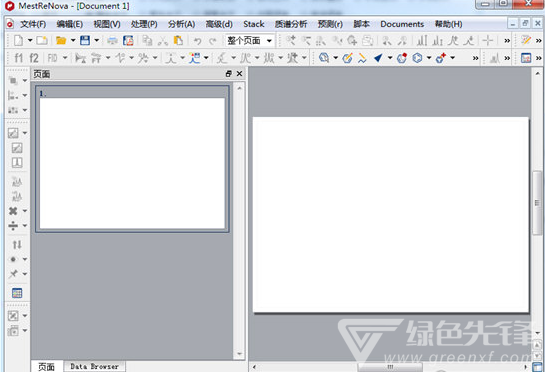Click the f1 toolbar button
545x372 pixels.
(18, 58)
